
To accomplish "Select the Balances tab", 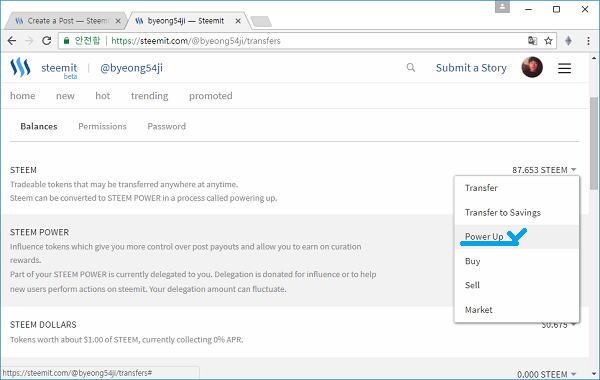I will [x=39, y=126].
